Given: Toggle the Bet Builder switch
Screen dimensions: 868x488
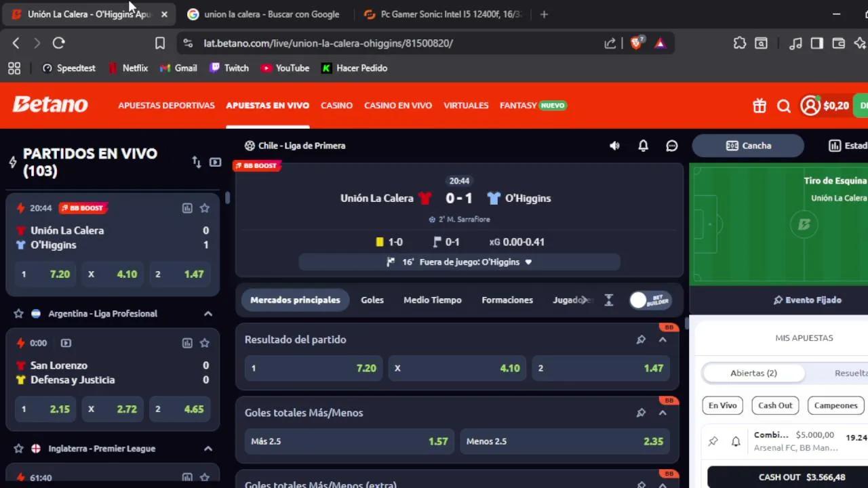Looking at the screenshot, I should click(650, 300).
